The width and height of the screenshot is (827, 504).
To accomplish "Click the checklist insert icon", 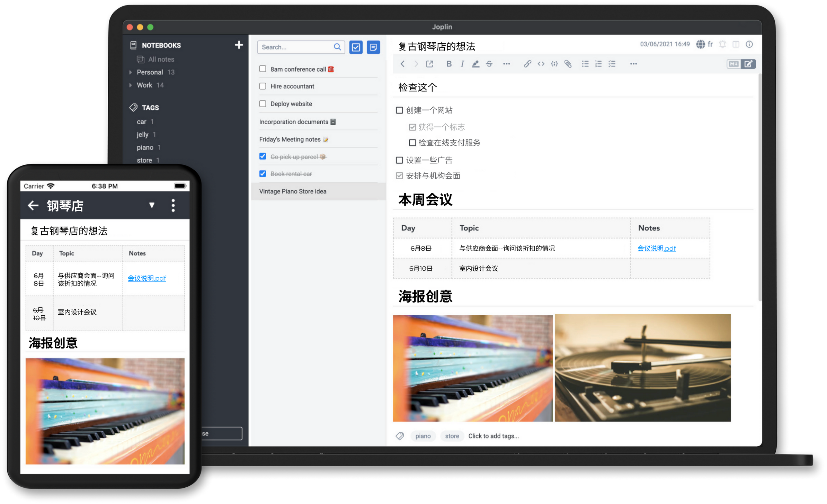I will point(612,64).
